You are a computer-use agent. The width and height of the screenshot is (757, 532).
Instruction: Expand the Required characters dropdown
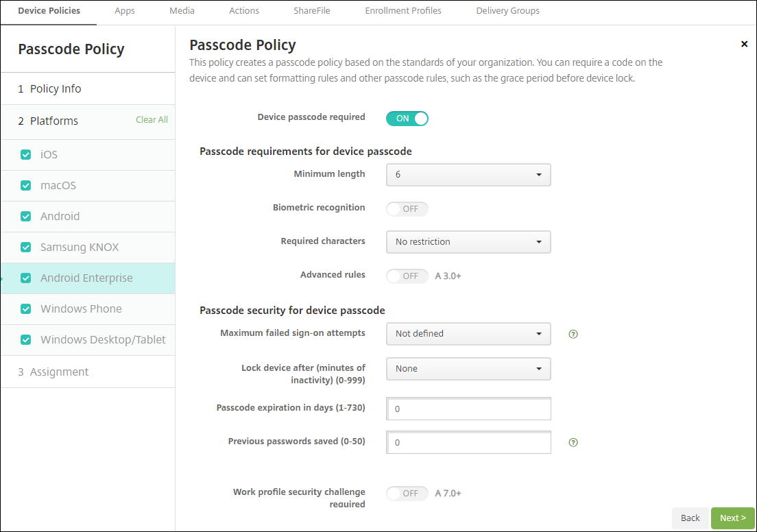pos(468,242)
